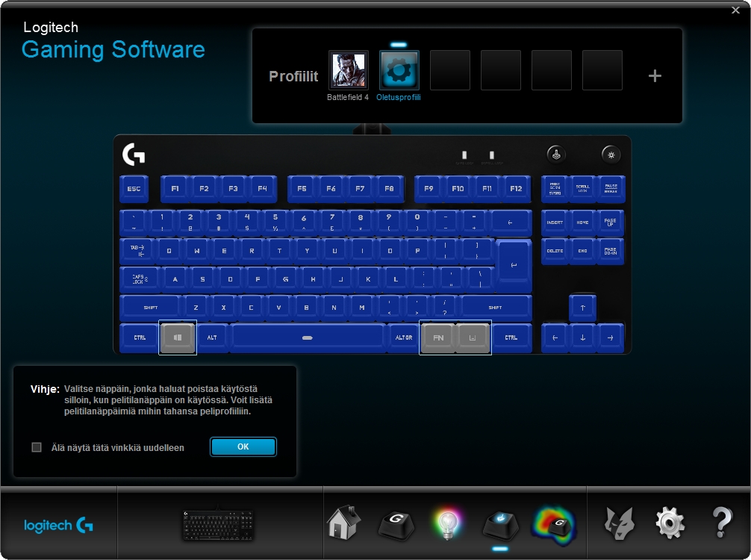Toggle the F1 key

(x=175, y=189)
